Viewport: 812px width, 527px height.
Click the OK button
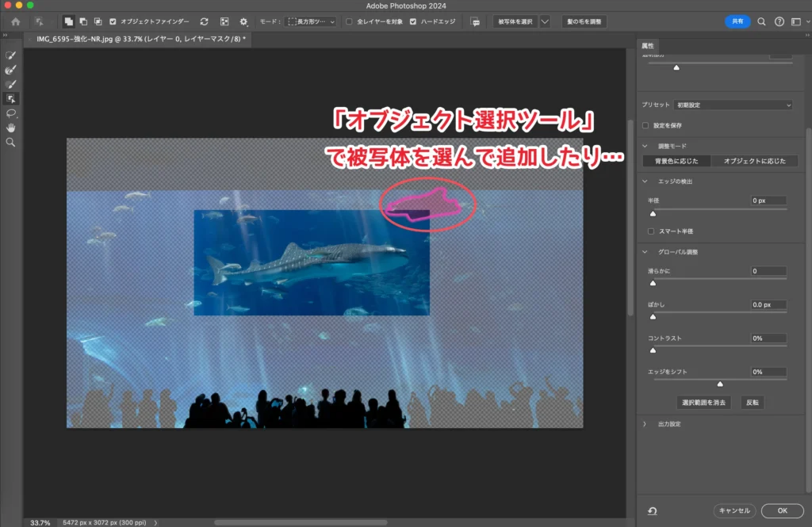[x=782, y=511]
